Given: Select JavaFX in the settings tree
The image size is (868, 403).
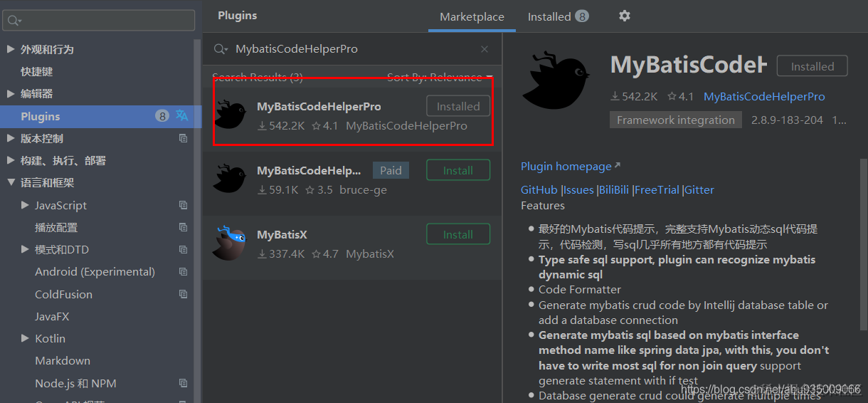Looking at the screenshot, I should (x=52, y=316).
